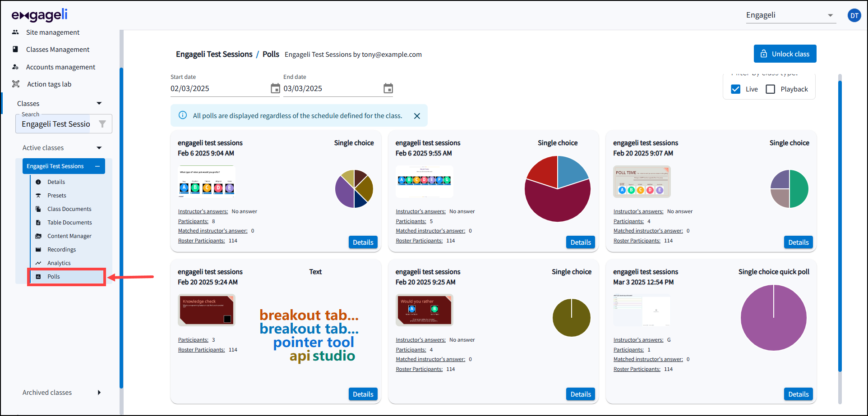Click the Analytics chart icon

pyautogui.click(x=38, y=263)
